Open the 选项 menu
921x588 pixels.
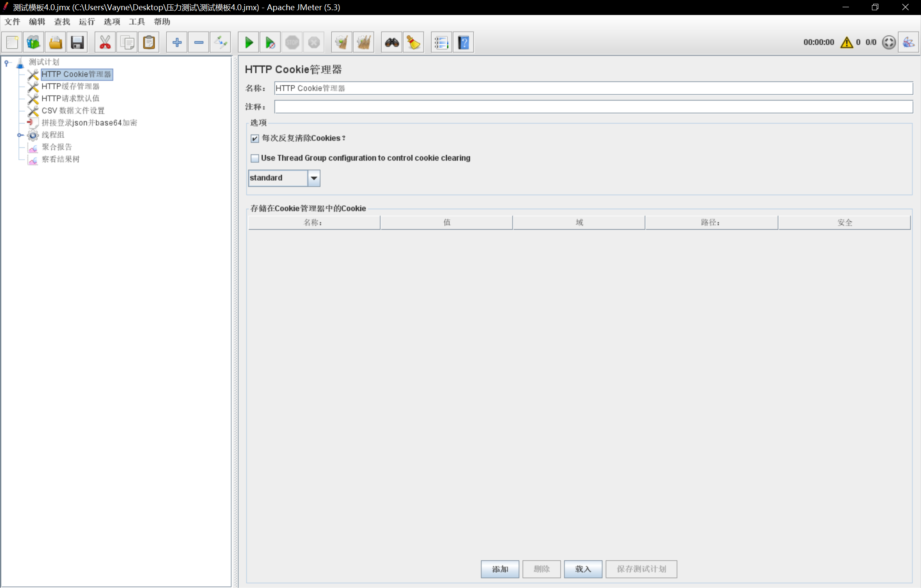[x=112, y=22]
